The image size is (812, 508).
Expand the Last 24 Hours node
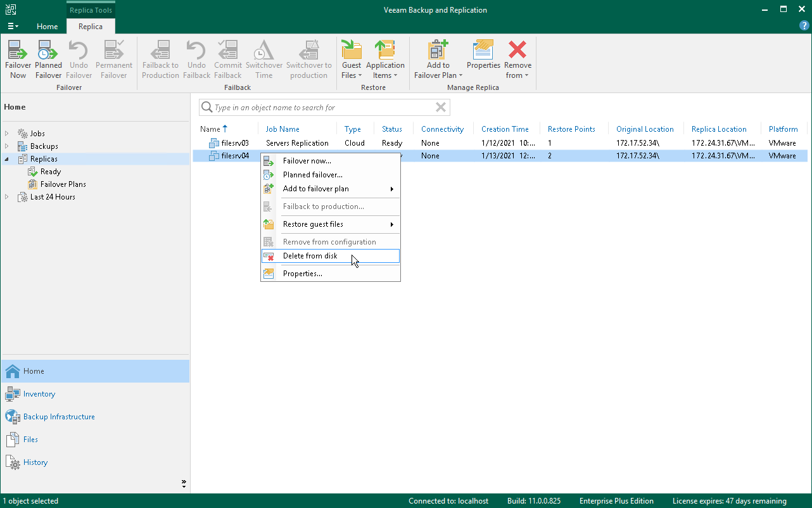coord(7,197)
